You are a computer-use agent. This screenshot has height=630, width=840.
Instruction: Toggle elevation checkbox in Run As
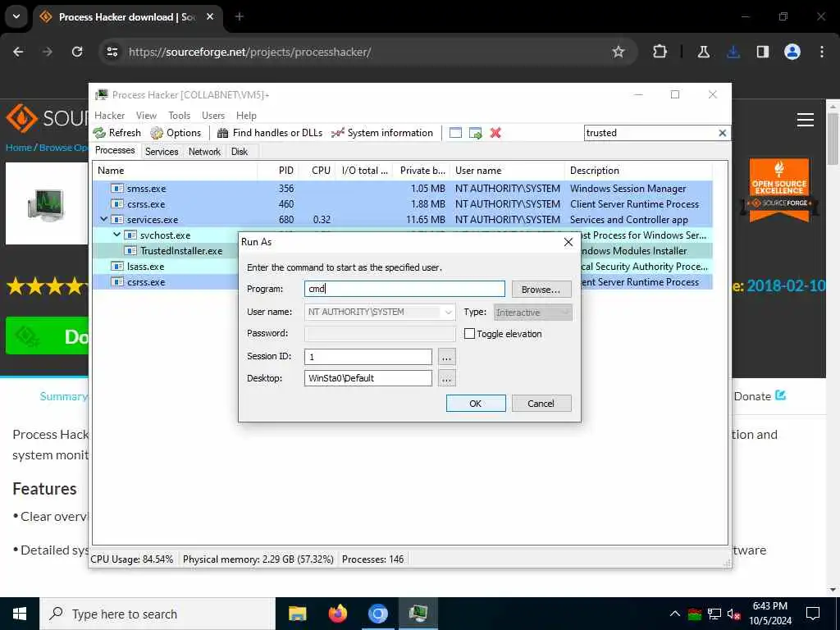(x=469, y=334)
